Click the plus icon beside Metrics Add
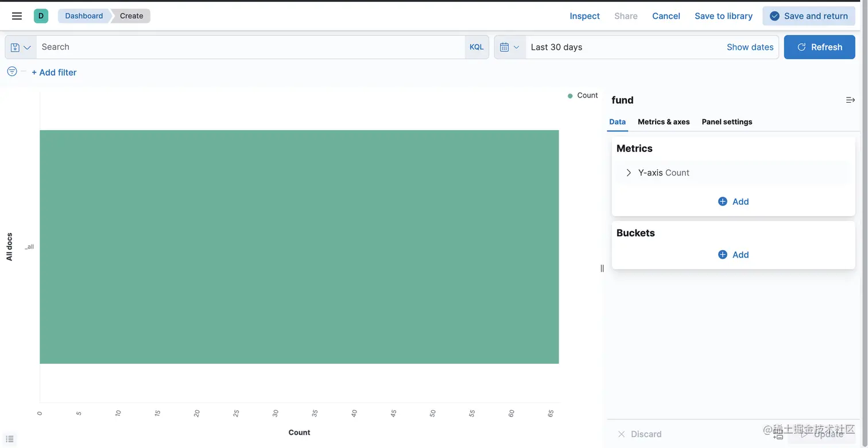This screenshot has width=868, height=448. [723, 201]
